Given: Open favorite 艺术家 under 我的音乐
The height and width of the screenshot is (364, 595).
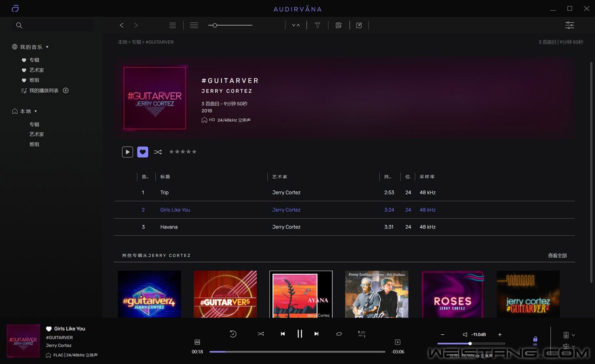Looking at the screenshot, I should pyautogui.click(x=37, y=70).
